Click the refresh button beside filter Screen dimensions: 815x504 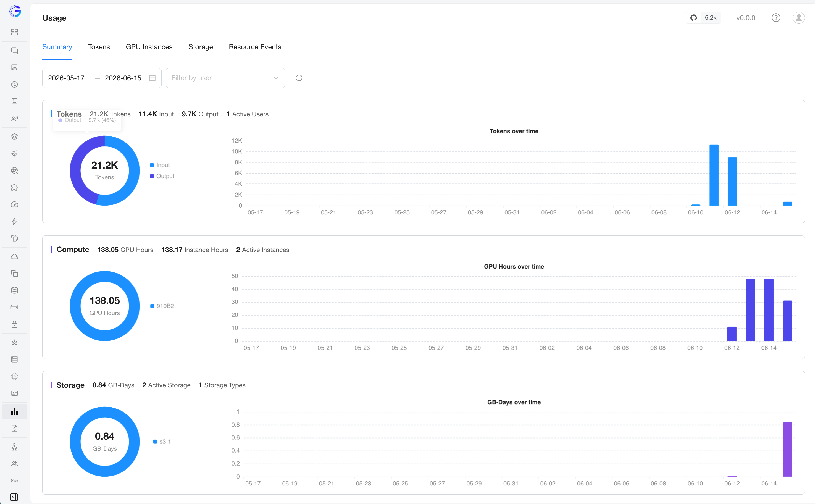tap(299, 78)
